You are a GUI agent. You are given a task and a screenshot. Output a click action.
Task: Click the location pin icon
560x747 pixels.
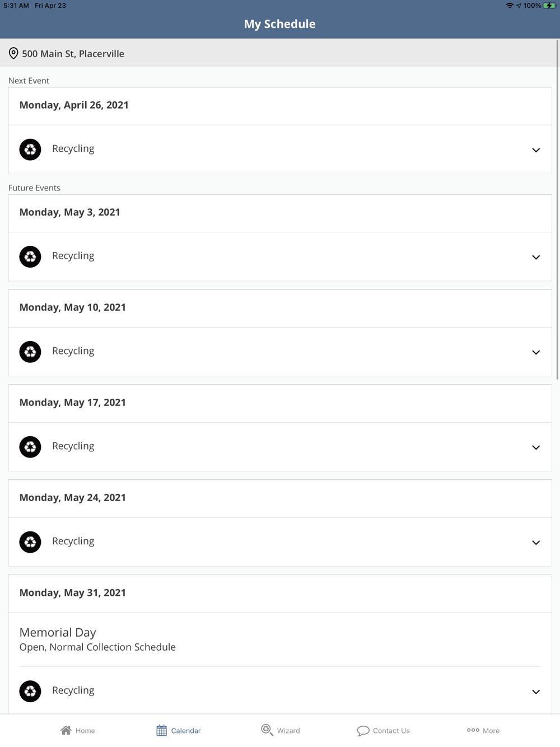(x=13, y=53)
